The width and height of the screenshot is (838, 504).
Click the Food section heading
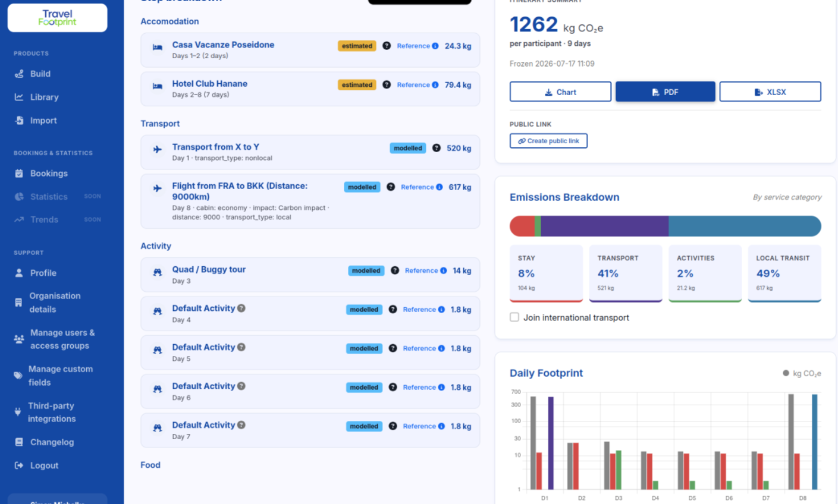150,465
